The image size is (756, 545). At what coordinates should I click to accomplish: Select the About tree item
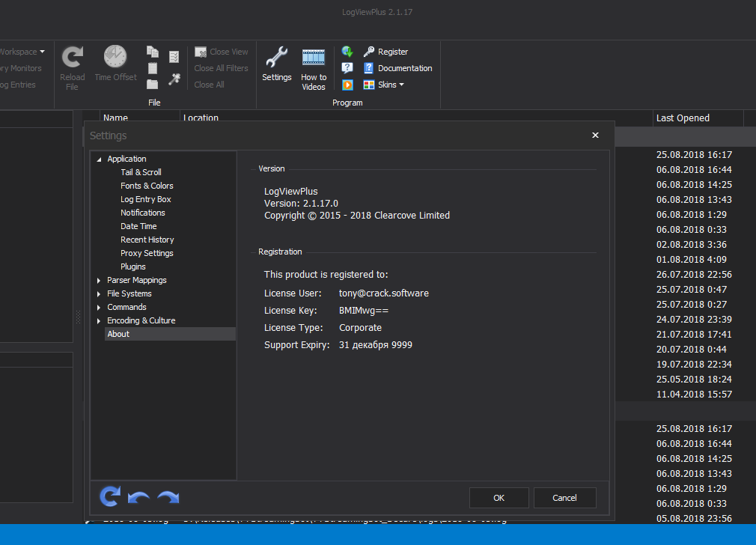[170, 334]
